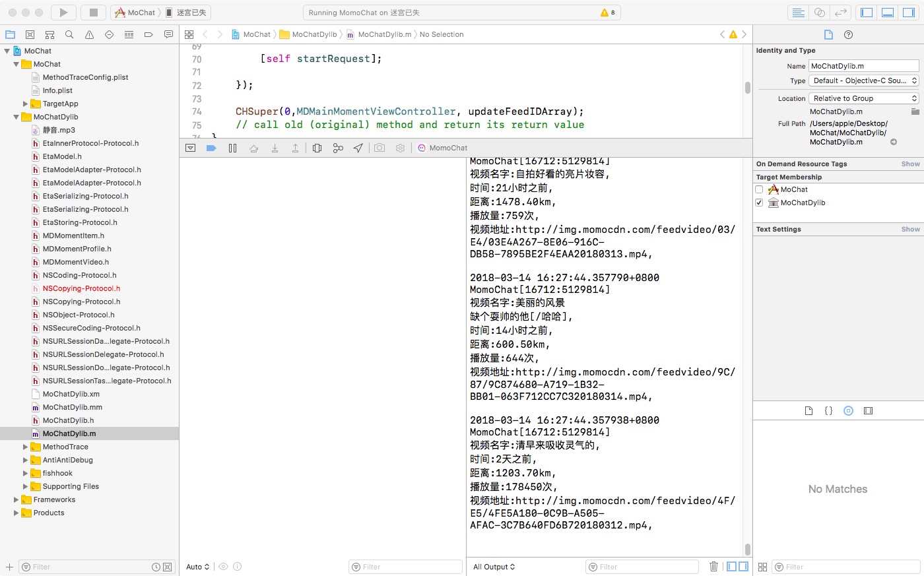Stop the running MomoChat app
Image resolution: width=924 pixels, height=576 pixels.
coord(93,13)
